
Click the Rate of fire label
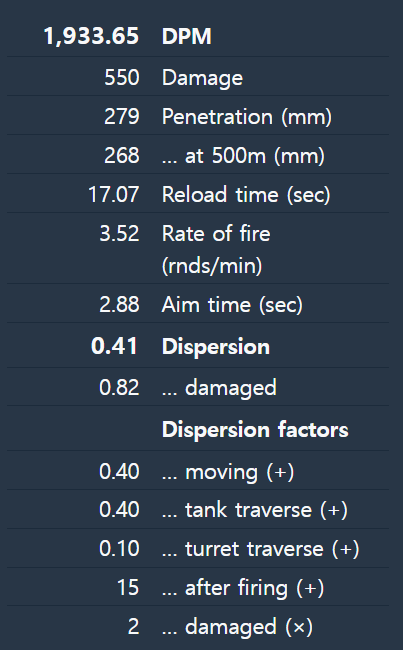point(216,249)
